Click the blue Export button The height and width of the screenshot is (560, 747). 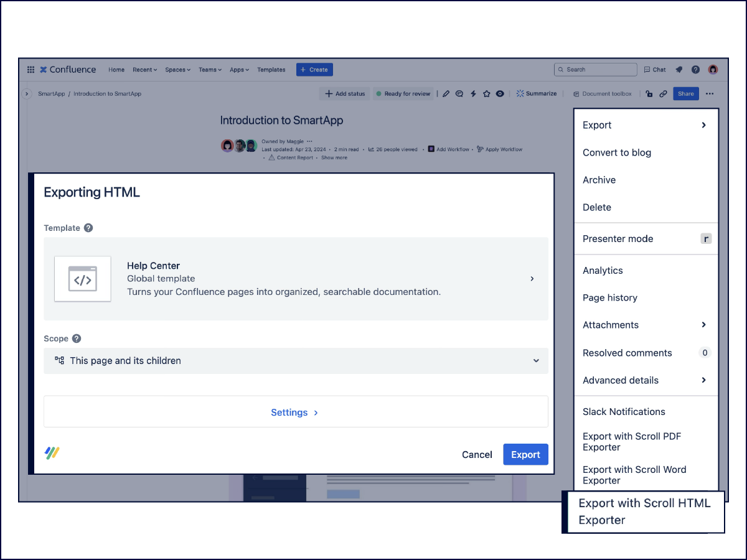coord(525,455)
